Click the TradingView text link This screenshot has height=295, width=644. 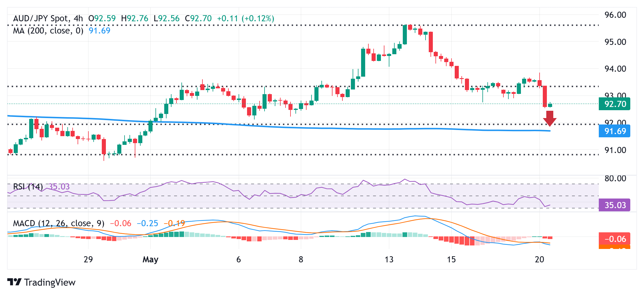coord(50,282)
